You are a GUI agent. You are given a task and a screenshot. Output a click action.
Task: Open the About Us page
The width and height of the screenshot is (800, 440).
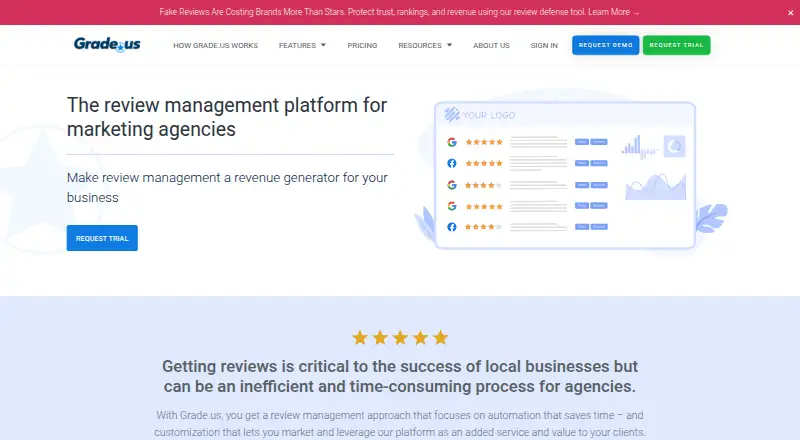[491, 45]
